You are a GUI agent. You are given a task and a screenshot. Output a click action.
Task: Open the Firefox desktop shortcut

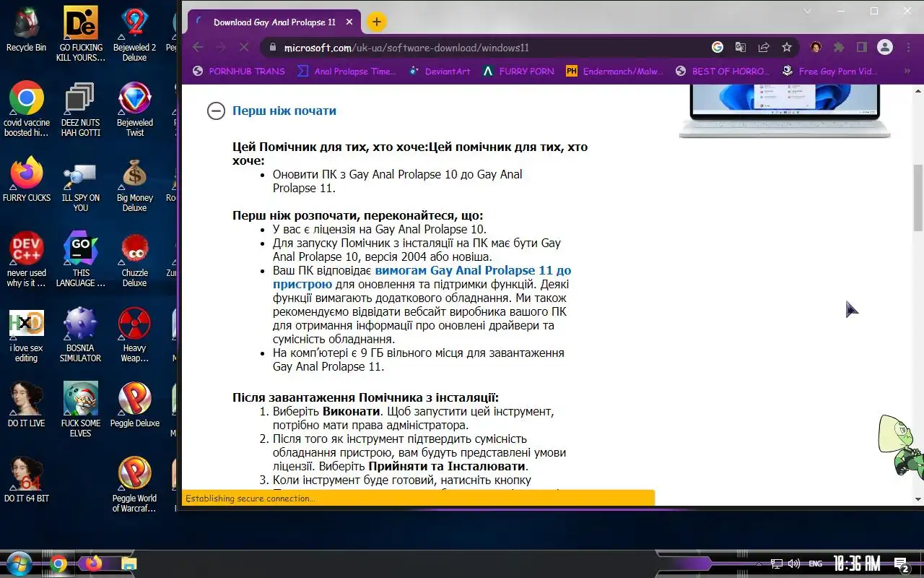click(x=27, y=179)
